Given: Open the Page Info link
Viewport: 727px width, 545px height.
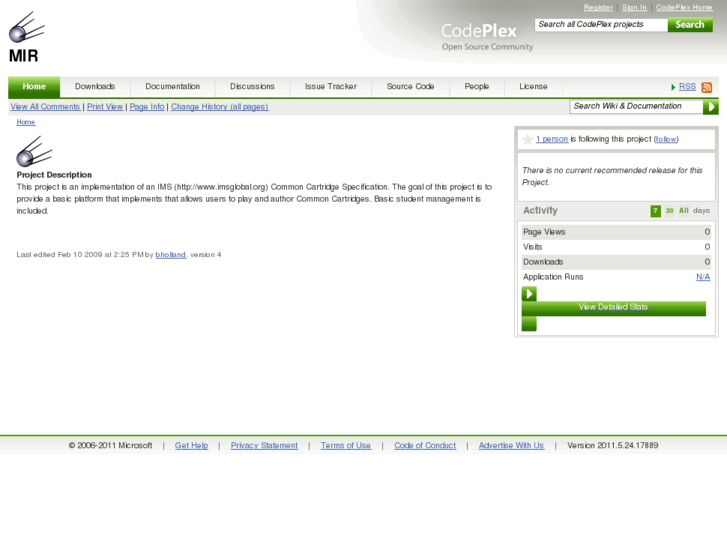Looking at the screenshot, I should 147,107.
